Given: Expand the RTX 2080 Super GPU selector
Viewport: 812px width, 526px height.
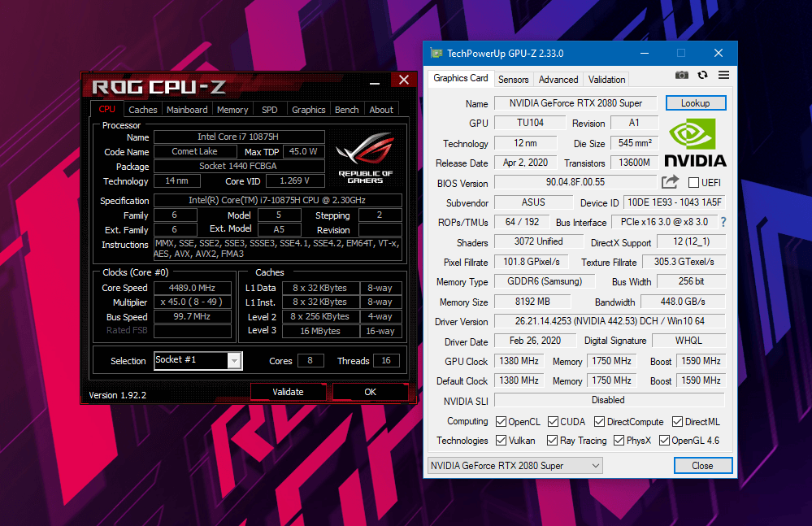Looking at the screenshot, I should (597, 465).
